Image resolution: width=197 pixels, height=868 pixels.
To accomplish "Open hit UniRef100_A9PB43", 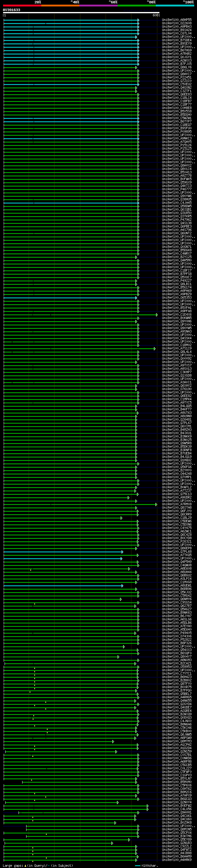I will click(177, 27).
